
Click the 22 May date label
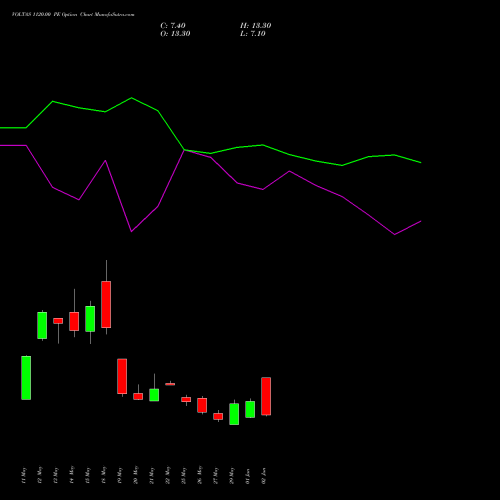pyautogui.click(x=168, y=475)
